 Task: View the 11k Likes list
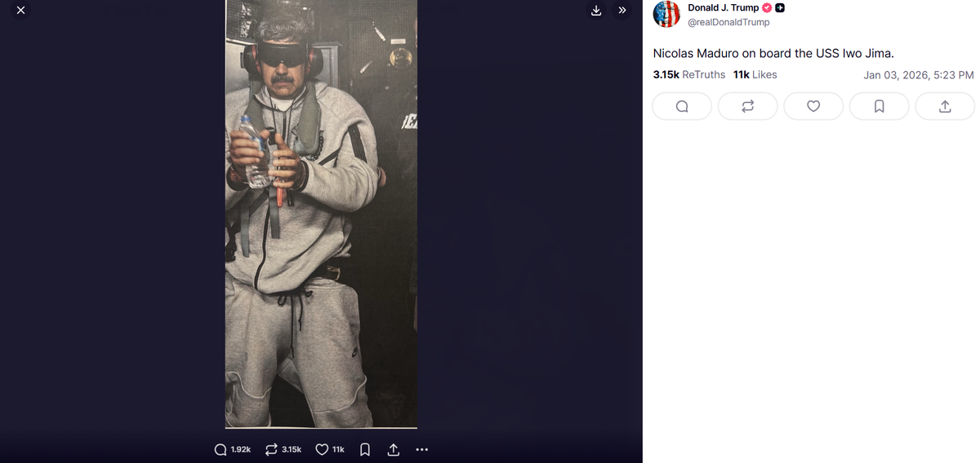pos(755,74)
